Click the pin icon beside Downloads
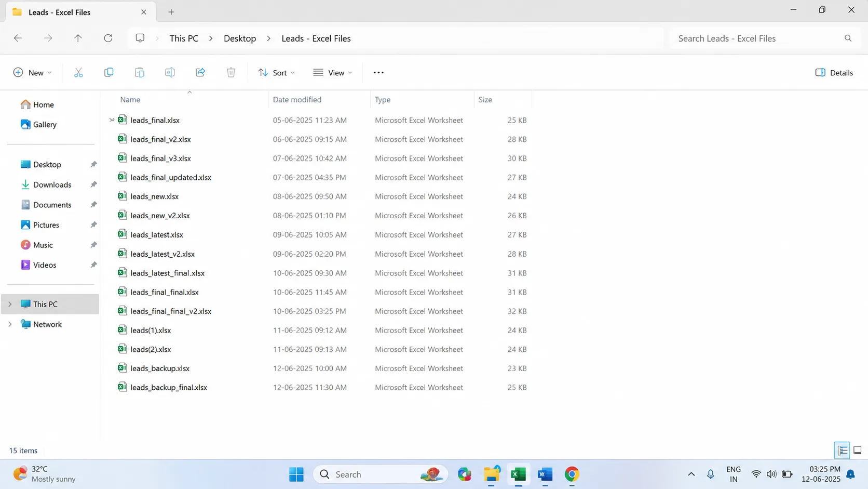The height and width of the screenshot is (489, 868). click(x=93, y=184)
